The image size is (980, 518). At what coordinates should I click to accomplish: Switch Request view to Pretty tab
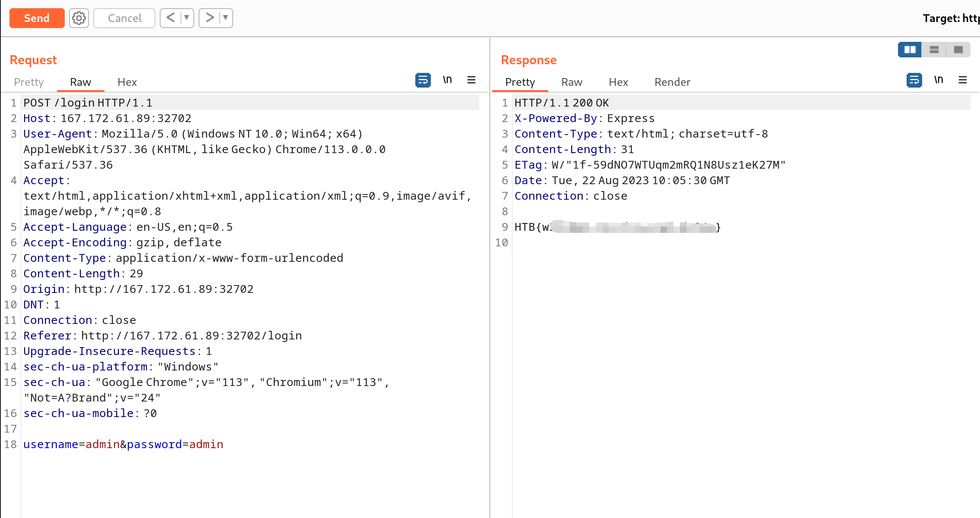29,82
